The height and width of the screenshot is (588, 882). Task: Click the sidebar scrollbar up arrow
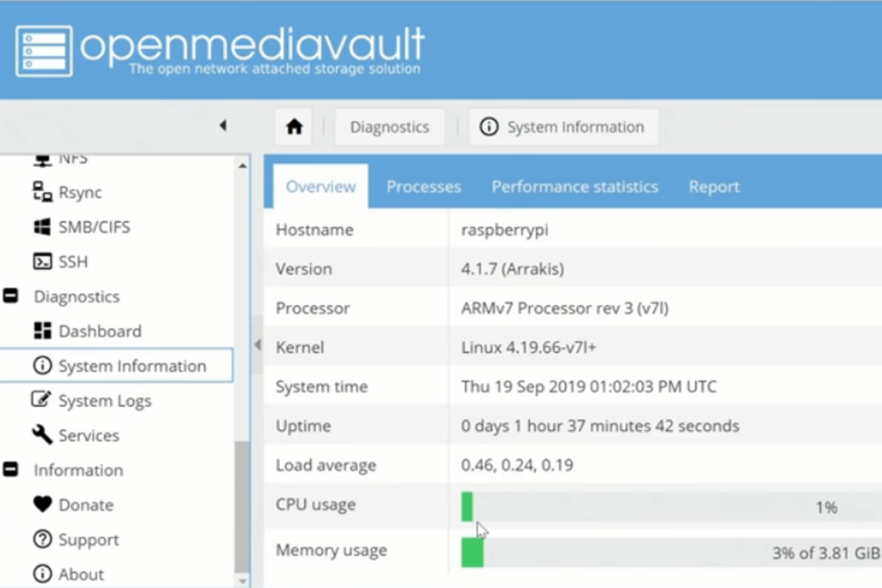242,166
